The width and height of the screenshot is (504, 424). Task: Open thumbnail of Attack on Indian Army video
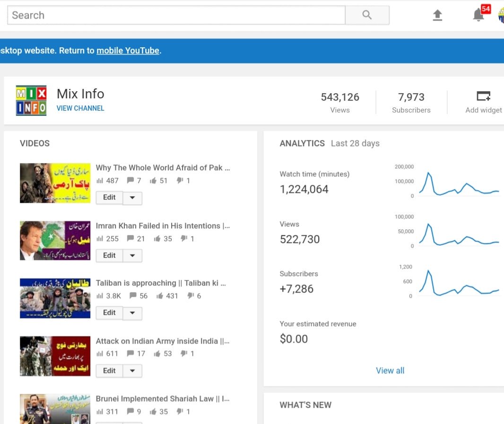pyautogui.click(x=55, y=356)
